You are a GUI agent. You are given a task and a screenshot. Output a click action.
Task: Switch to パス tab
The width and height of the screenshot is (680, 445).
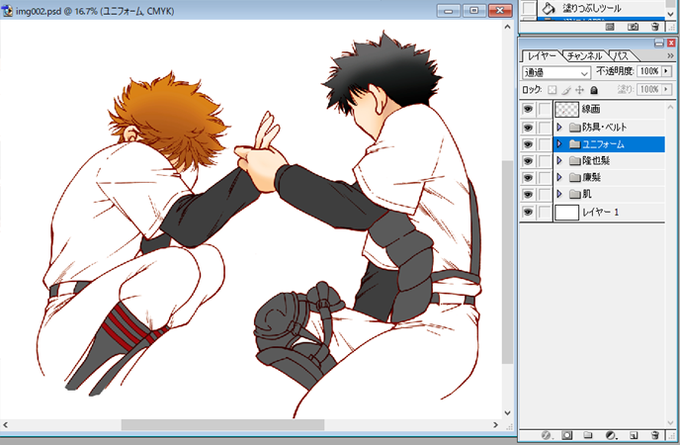(621, 56)
